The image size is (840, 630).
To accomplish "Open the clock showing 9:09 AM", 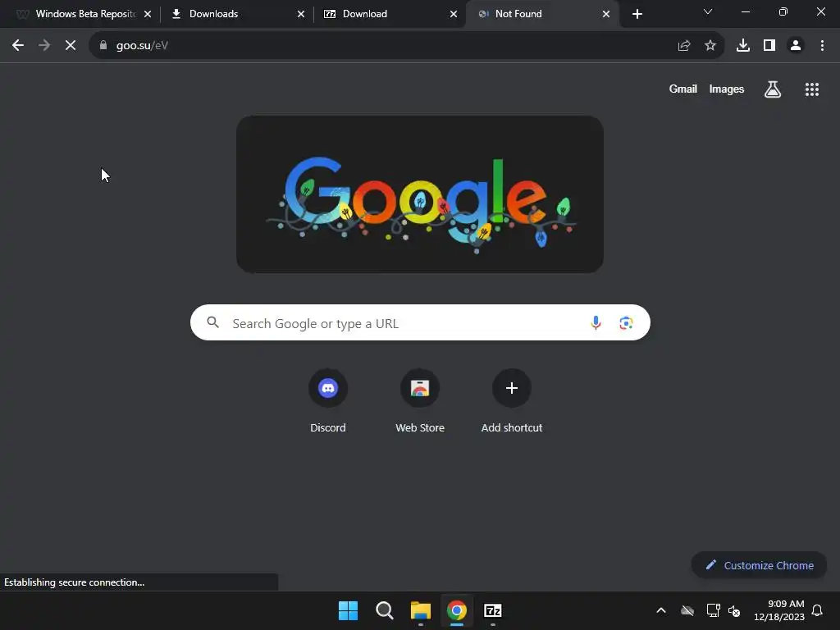I will coord(779,610).
